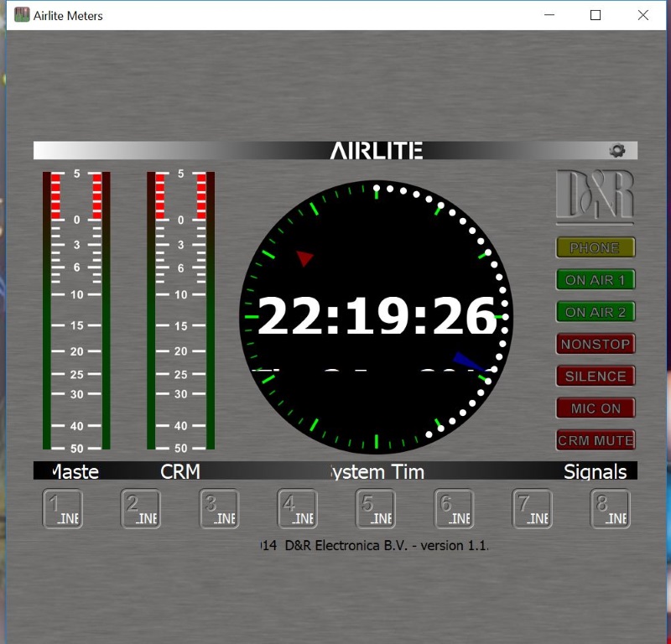Click the CRM level meter
671x644 pixels.
(180, 310)
